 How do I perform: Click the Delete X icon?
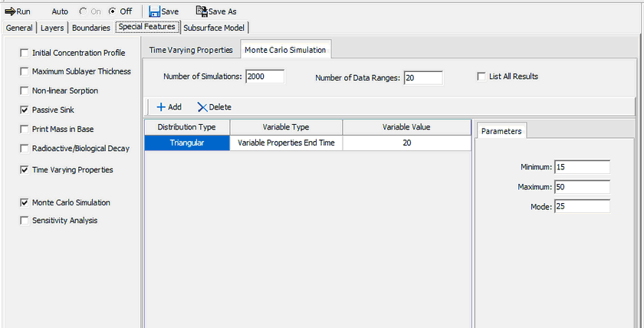[x=202, y=107]
